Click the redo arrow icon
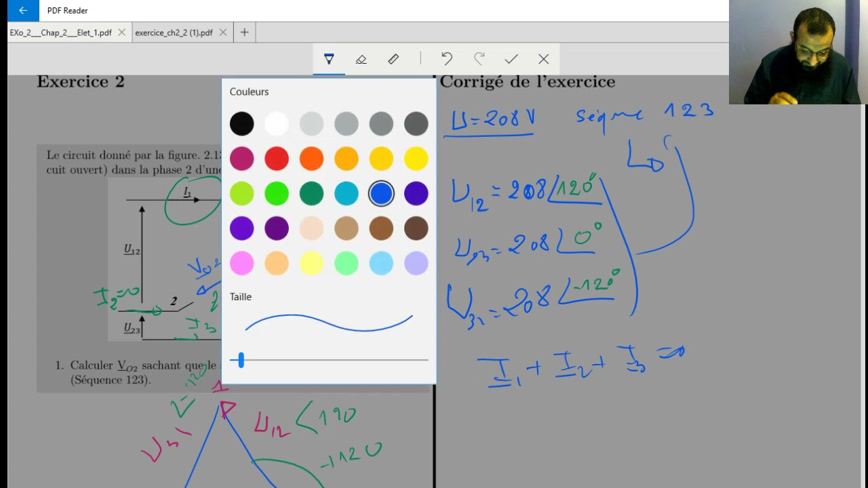The width and height of the screenshot is (868, 488). (x=479, y=59)
